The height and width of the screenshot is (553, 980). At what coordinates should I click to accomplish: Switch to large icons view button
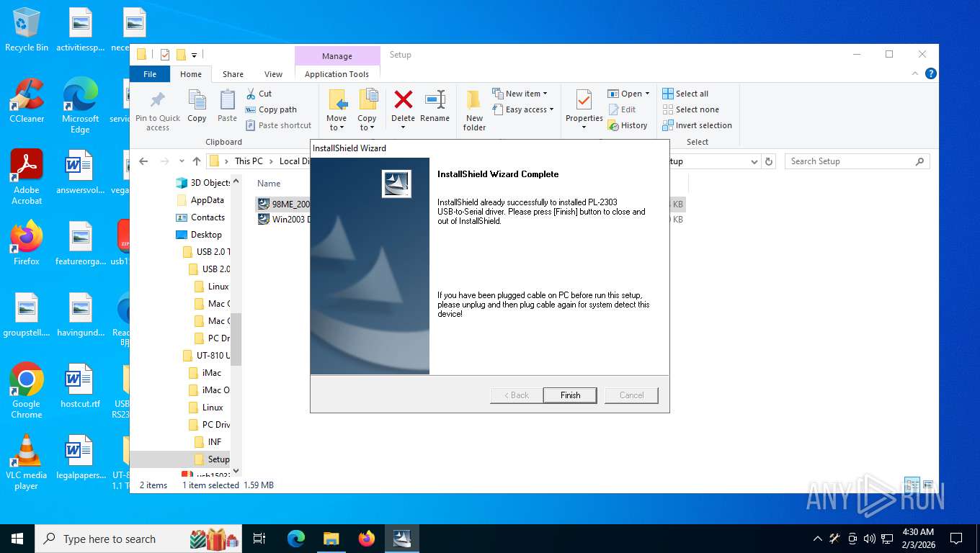coord(928,485)
